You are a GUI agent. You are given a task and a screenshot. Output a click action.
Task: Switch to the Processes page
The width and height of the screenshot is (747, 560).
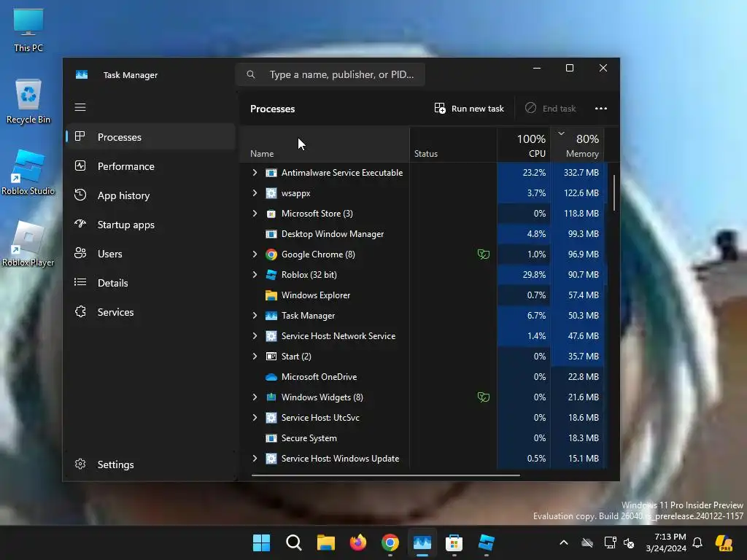pyautogui.click(x=150, y=137)
